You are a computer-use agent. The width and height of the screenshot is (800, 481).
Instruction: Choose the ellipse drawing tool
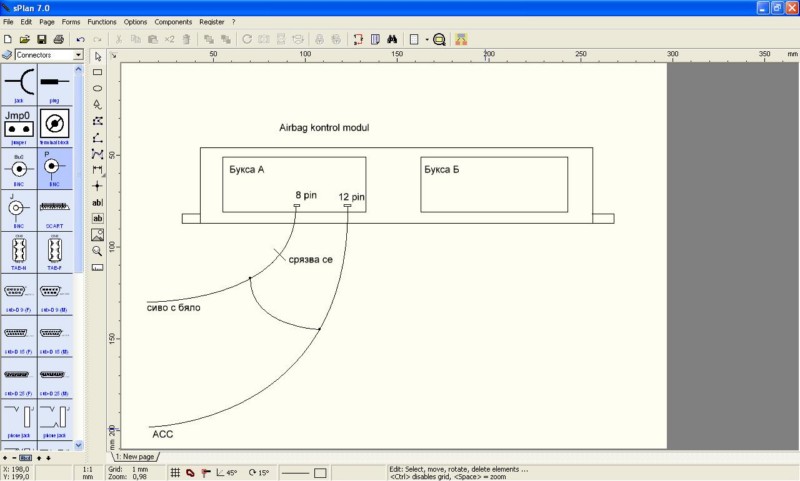97,88
